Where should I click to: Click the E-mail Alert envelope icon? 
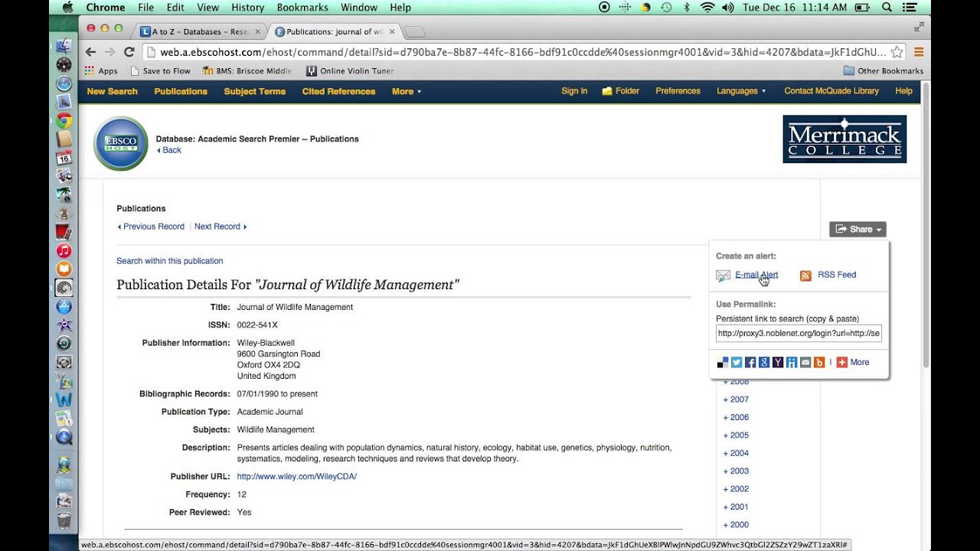pyautogui.click(x=723, y=275)
